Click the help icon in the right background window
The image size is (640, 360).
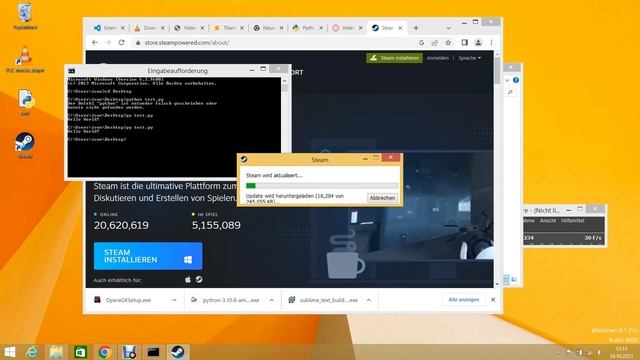click(516, 80)
